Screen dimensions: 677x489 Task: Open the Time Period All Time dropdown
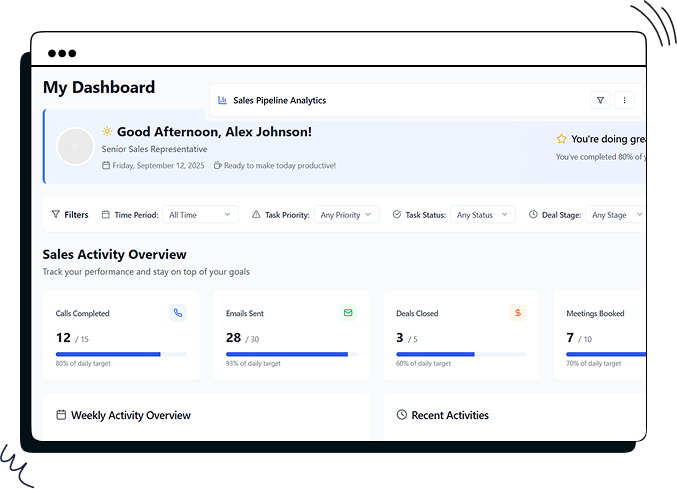[x=200, y=215]
